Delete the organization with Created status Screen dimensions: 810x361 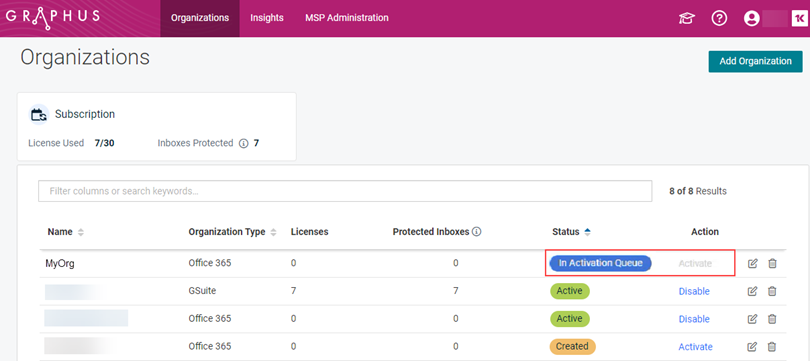772,347
